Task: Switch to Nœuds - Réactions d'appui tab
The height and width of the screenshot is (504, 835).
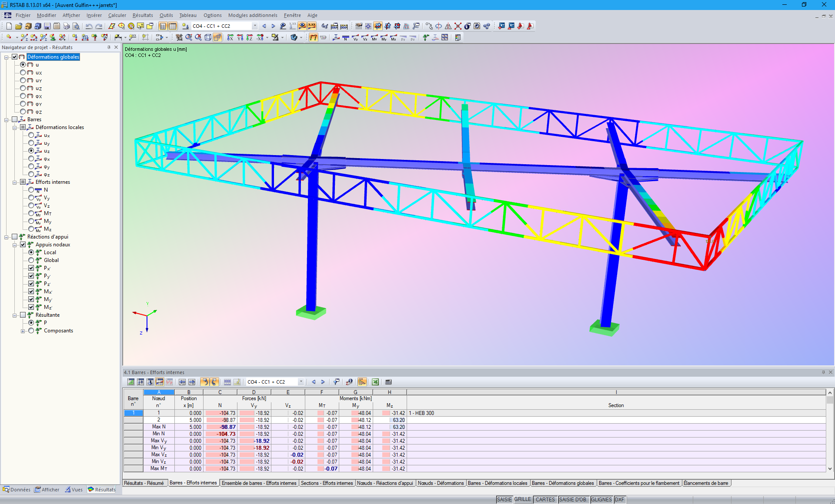Action: point(385,483)
